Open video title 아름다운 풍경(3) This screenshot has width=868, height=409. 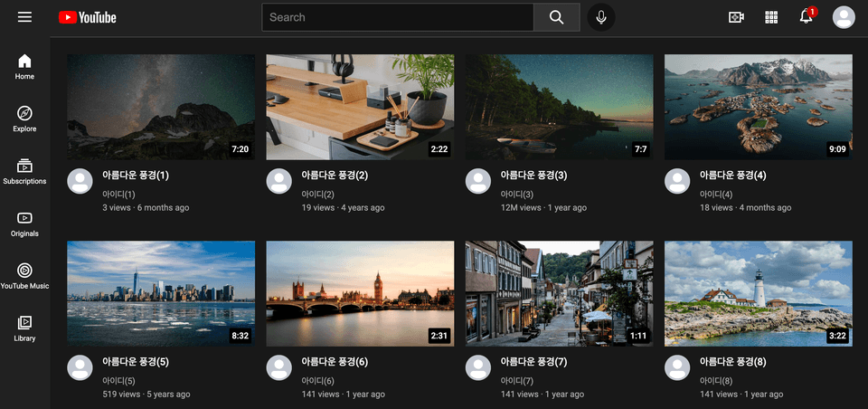pos(533,176)
